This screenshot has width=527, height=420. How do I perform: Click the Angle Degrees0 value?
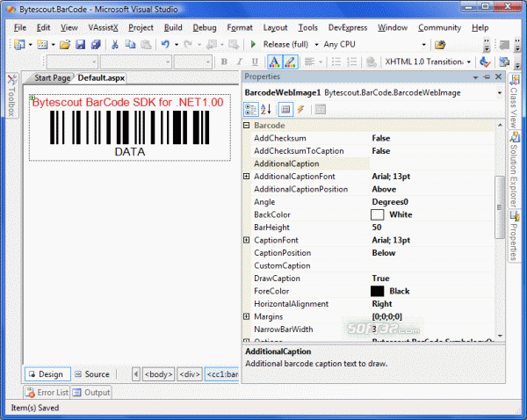390,202
